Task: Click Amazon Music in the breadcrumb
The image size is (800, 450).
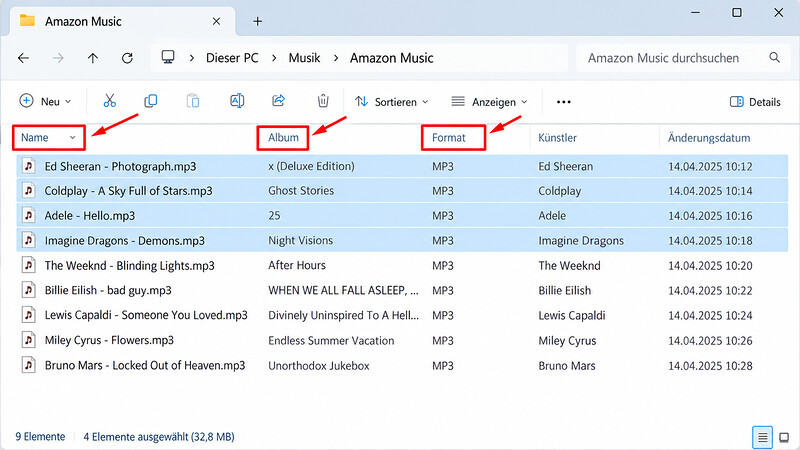Action: (x=391, y=58)
